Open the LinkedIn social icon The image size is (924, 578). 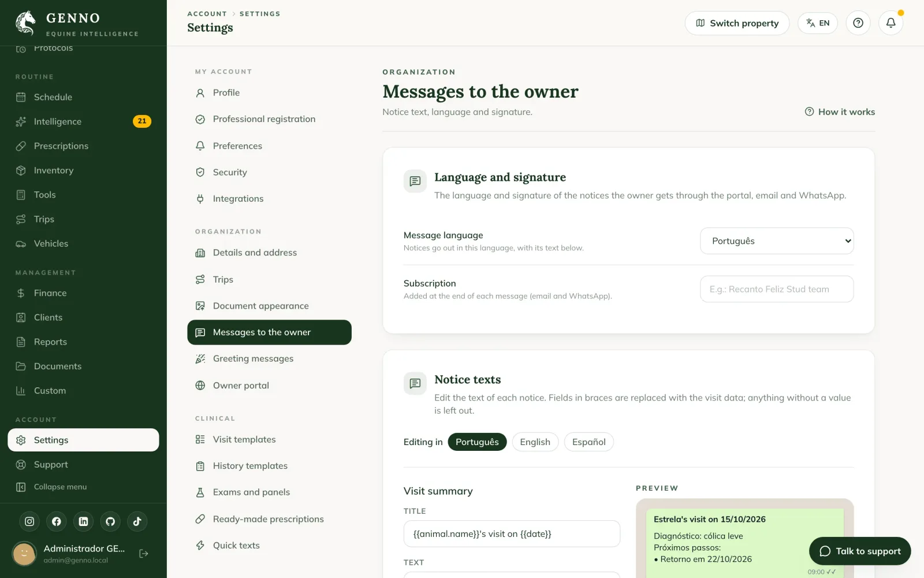point(83,521)
